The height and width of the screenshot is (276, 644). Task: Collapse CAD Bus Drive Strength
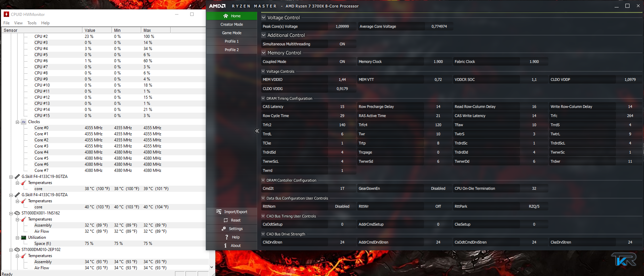click(x=263, y=234)
